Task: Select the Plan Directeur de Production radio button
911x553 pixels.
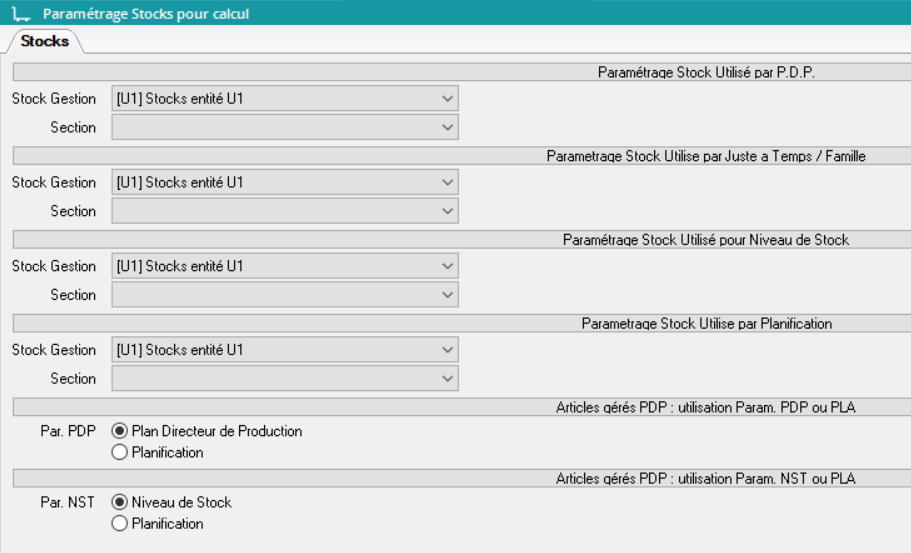Action: point(120,431)
